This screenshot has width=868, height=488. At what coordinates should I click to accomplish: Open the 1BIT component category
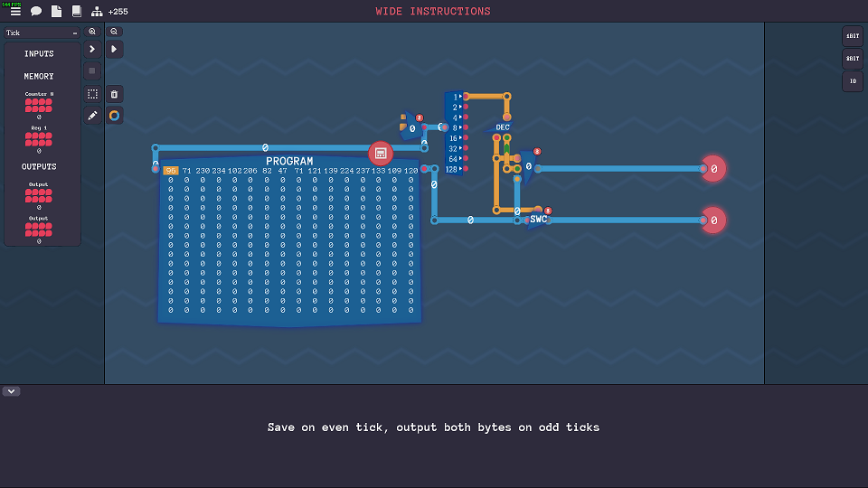click(852, 36)
